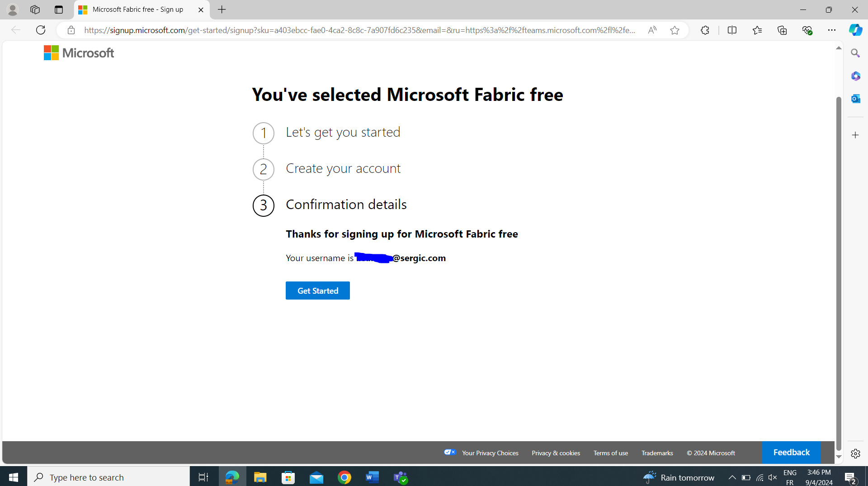The height and width of the screenshot is (486, 868).
Task: Close the Microsoft Fabric free tab
Action: coord(201,10)
